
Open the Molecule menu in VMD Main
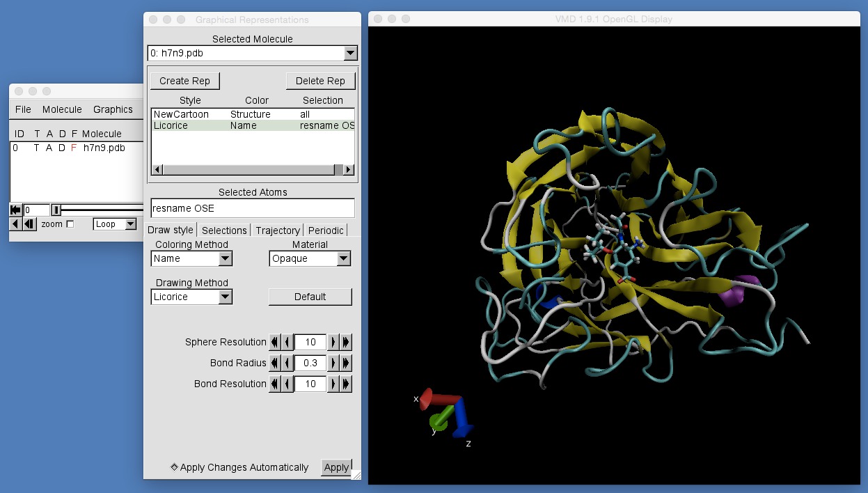click(x=62, y=109)
